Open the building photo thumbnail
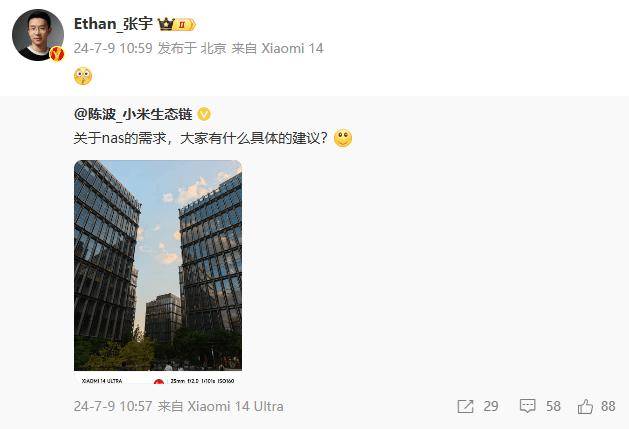Viewport: 629px width, 429px height. click(158, 272)
